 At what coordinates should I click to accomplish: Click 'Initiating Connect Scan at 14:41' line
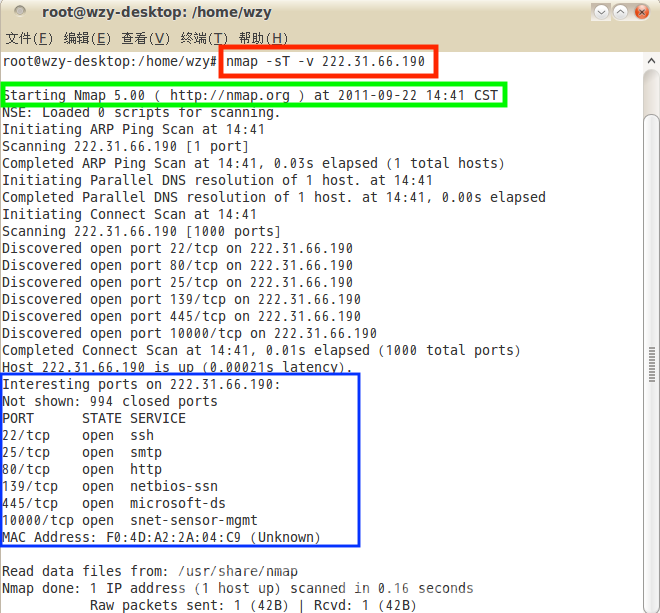(129, 214)
